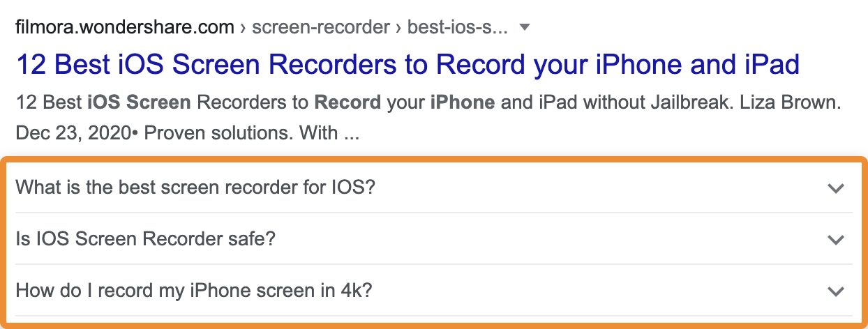Click the bold word "Record" in snippet
This screenshot has height=329, width=868.
coord(348,103)
